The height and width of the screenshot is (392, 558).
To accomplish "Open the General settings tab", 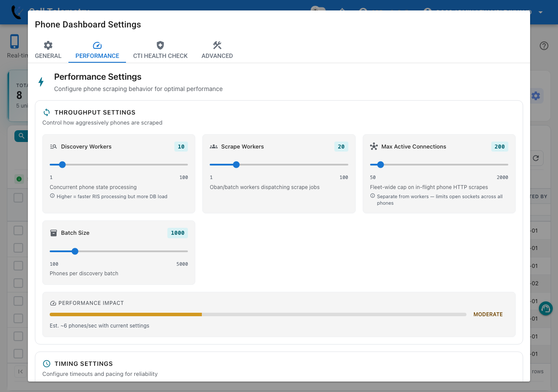I will [x=48, y=50].
